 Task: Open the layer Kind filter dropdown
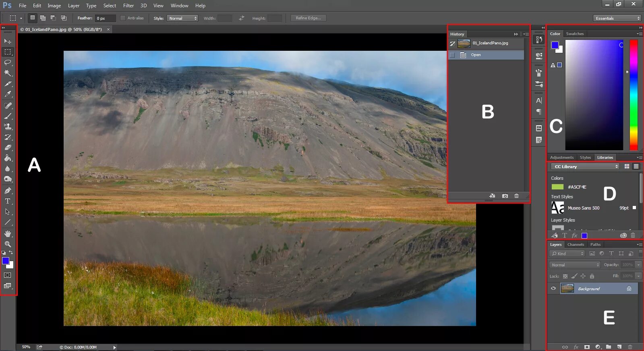(567, 253)
